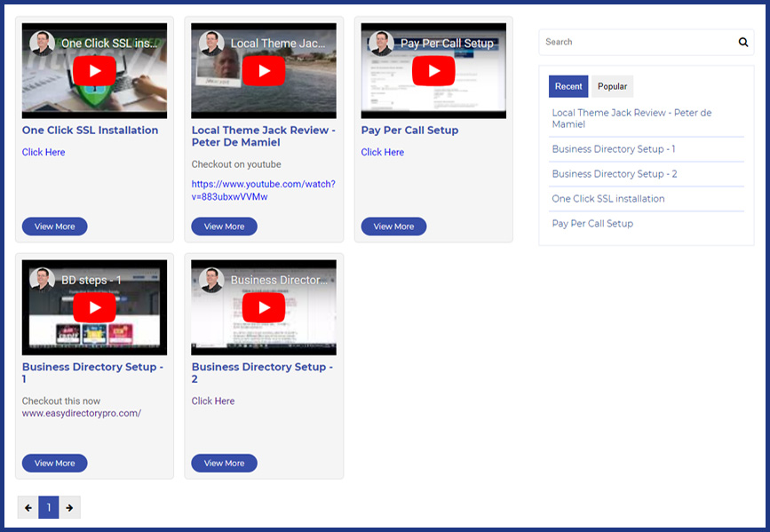Click the next page arrow
Screen dimensions: 770x532
tap(69, 507)
